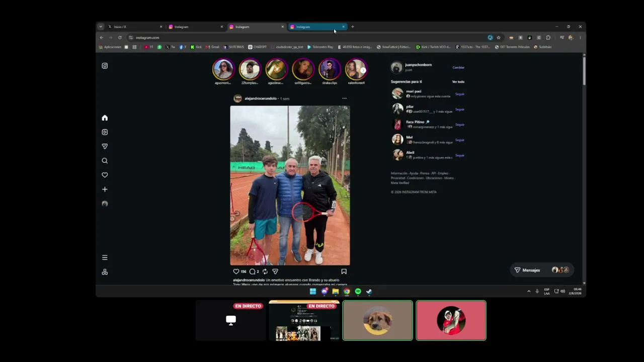The image size is (644, 362).
Task: Follow the suggested account Mel
Action: [x=460, y=140]
